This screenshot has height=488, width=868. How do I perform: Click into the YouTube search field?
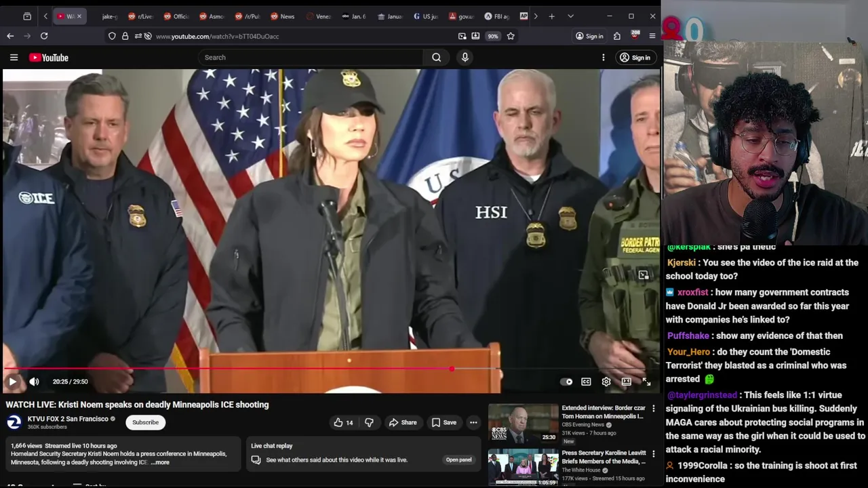(x=311, y=58)
